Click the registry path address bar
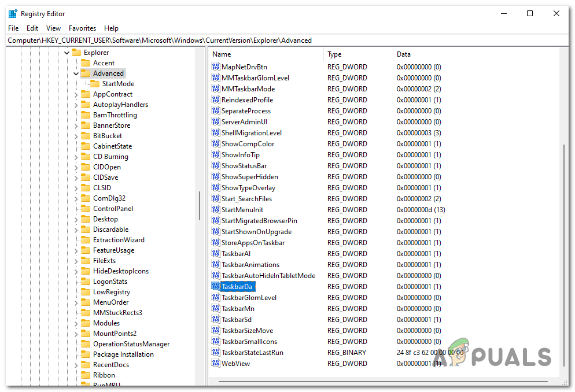The width and height of the screenshot is (575, 392). click(287, 40)
